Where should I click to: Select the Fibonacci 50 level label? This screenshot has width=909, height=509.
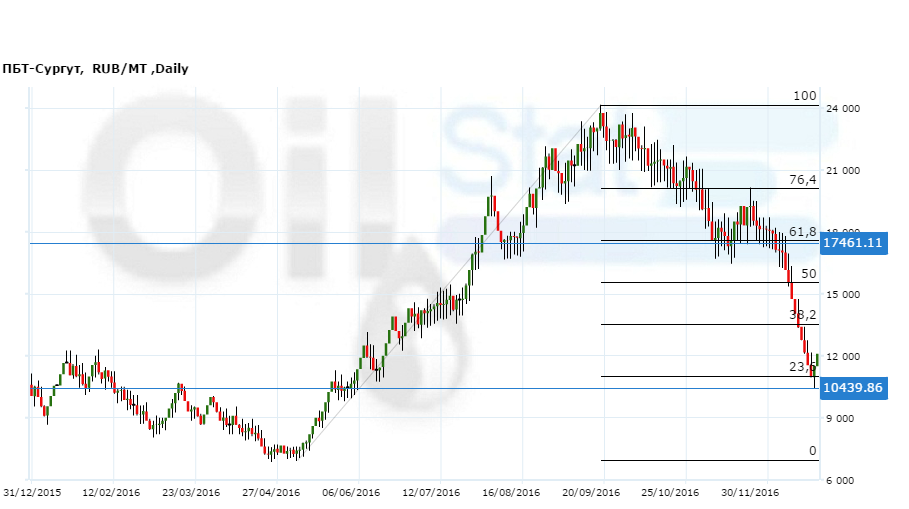pos(809,273)
